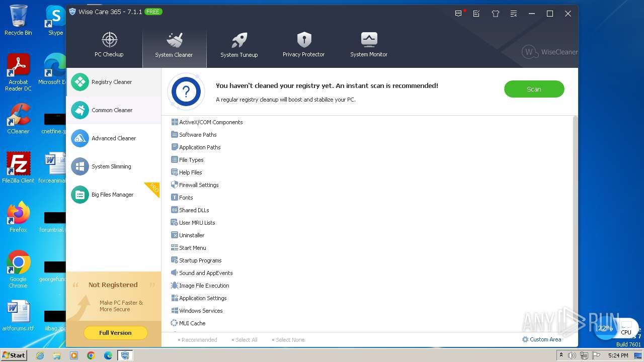Image resolution: width=644 pixels, height=362 pixels.
Task: Click the Start Menu category icon
Action: (x=175, y=248)
